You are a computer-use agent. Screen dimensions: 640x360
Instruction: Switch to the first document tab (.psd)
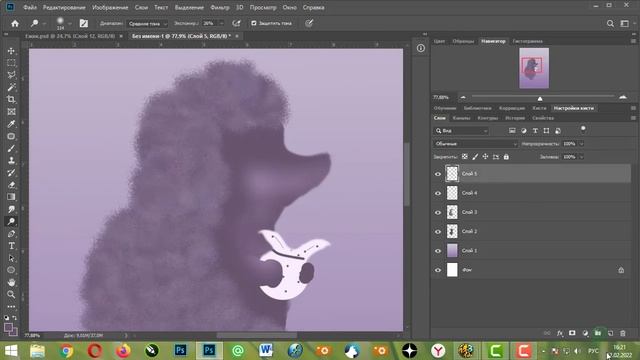click(x=70, y=36)
